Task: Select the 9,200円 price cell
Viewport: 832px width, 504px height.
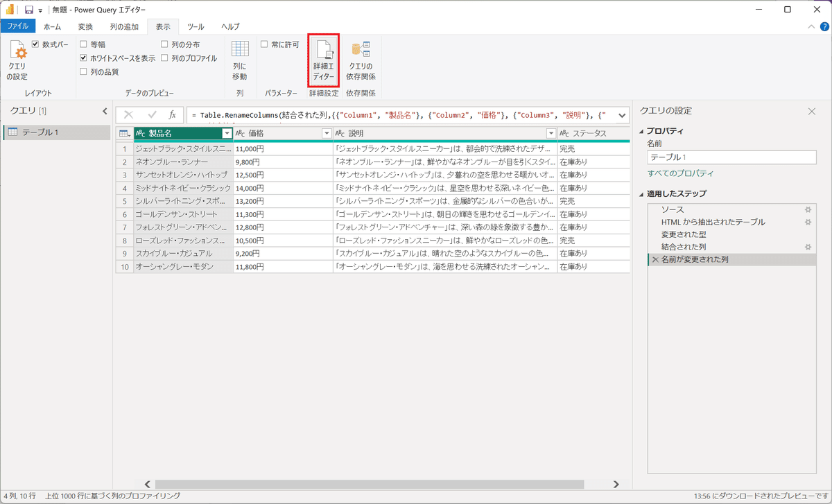Action: pyautogui.click(x=283, y=254)
